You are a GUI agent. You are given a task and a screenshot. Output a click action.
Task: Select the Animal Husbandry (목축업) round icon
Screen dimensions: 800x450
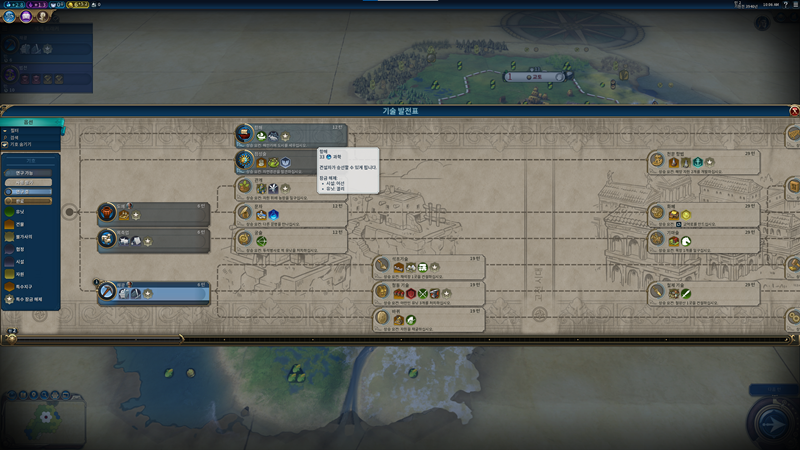[x=107, y=239]
